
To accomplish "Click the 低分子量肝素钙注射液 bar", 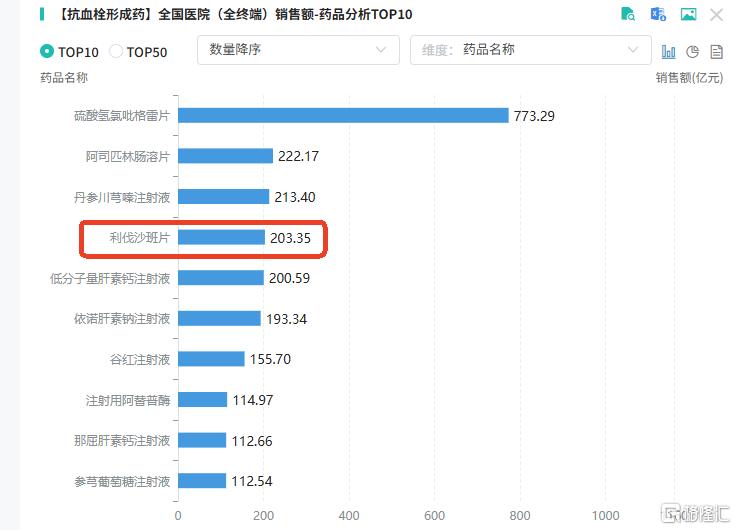I will 221,278.
